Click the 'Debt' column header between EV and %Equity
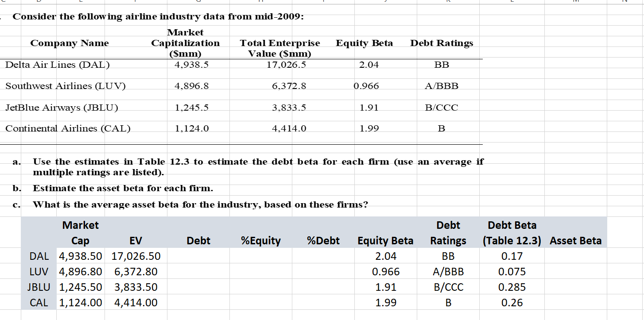The image size is (644, 320). pos(198,241)
